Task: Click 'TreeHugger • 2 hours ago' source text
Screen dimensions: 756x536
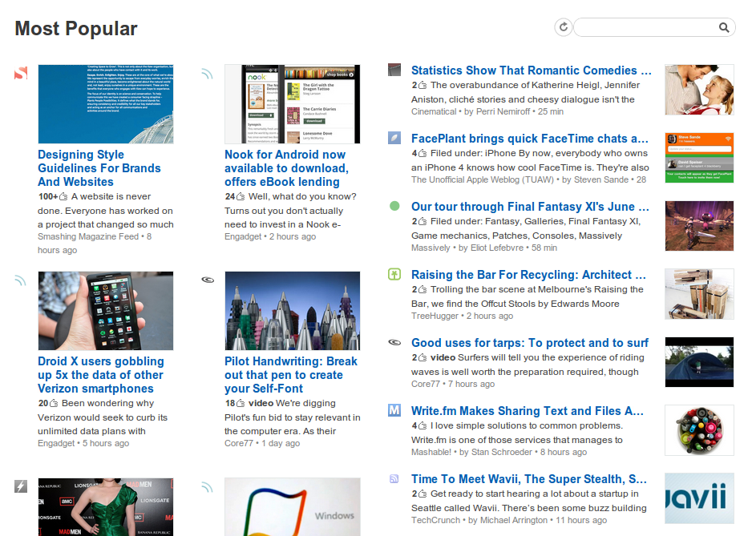Action: click(462, 316)
